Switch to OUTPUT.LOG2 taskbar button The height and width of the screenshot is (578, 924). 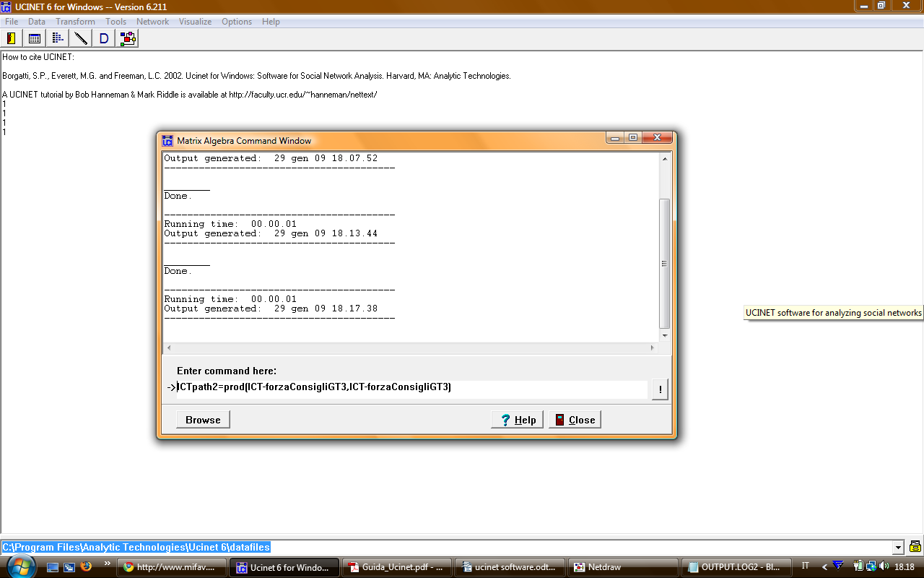coord(736,567)
